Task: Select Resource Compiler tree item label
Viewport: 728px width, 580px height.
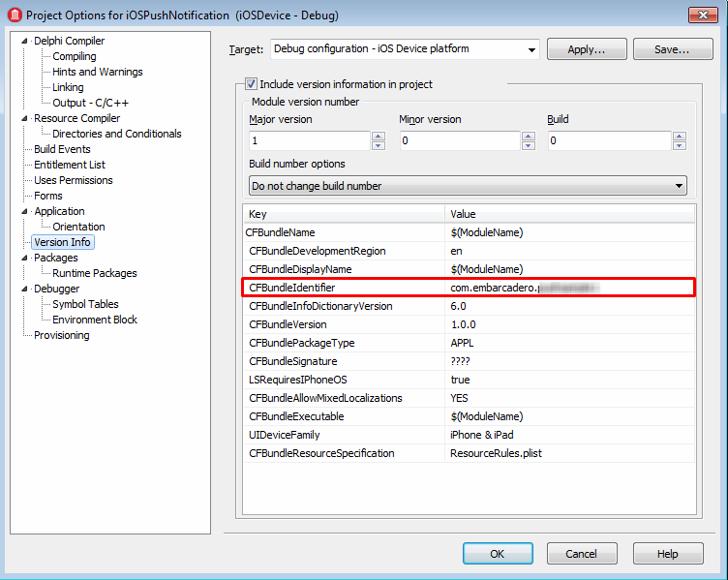Action: pos(77,118)
